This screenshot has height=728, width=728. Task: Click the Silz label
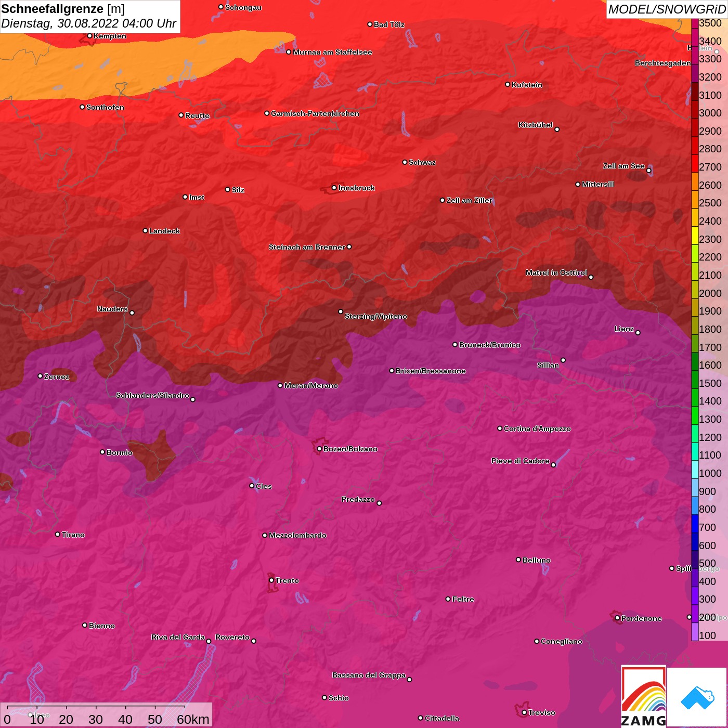coord(238,190)
